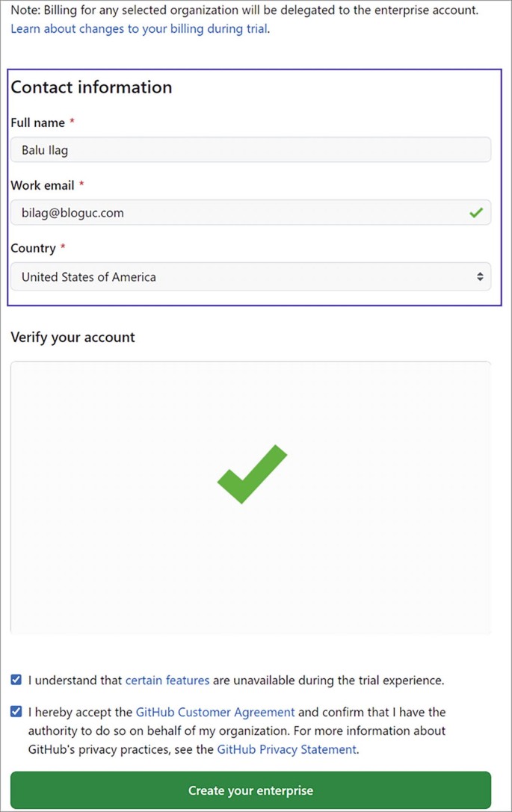Change selection in the United States combo box
Screen dimensions: 512x812
250,276
